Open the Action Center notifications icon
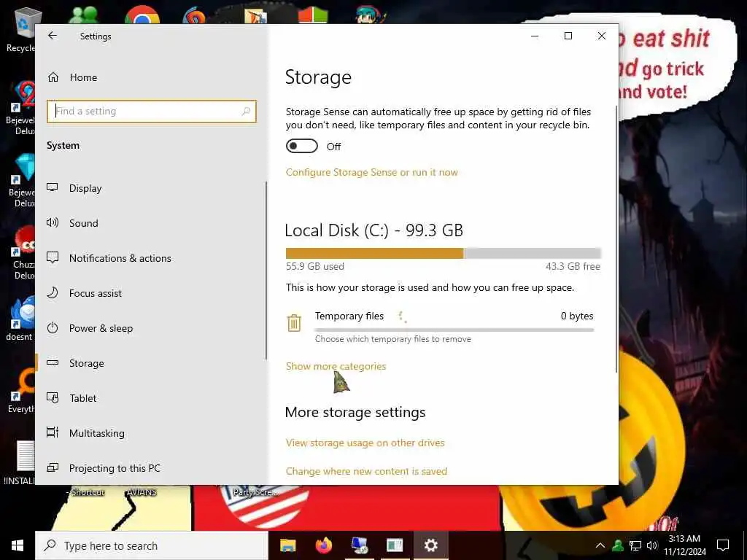This screenshot has height=560, width=747. point(723,545)
